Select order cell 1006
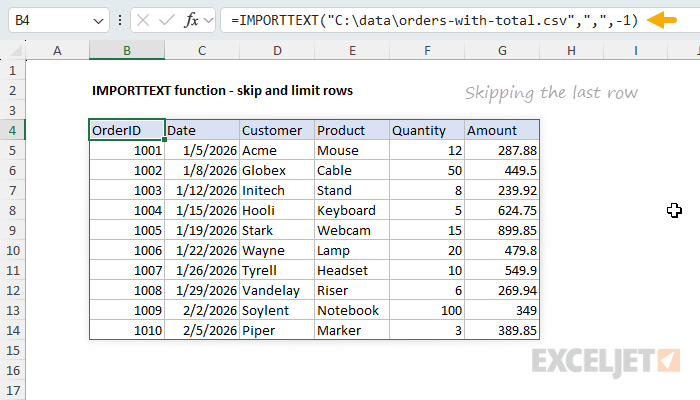 [x=127, y=250]
